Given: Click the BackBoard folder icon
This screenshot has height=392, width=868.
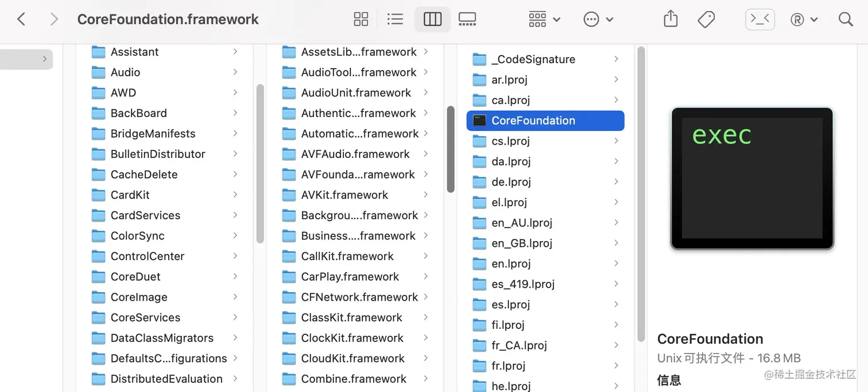Looking at the screenshot, I should [98, 114].
